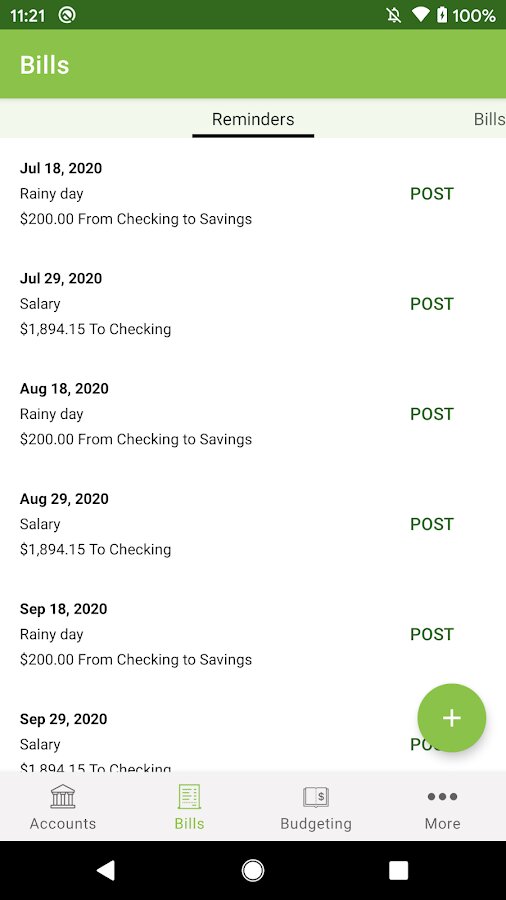Post the Sep 18 Rainy day transfer
The width and height of the screenshot is (506, 900).
point(431,635)
